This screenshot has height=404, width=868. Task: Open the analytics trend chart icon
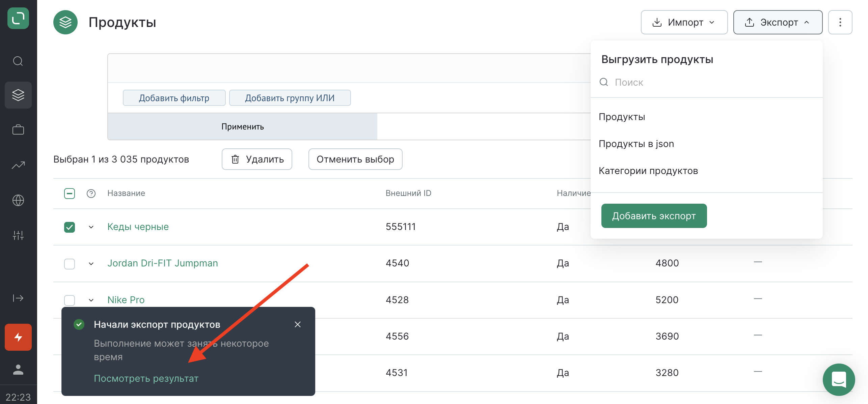click(18, 165)
